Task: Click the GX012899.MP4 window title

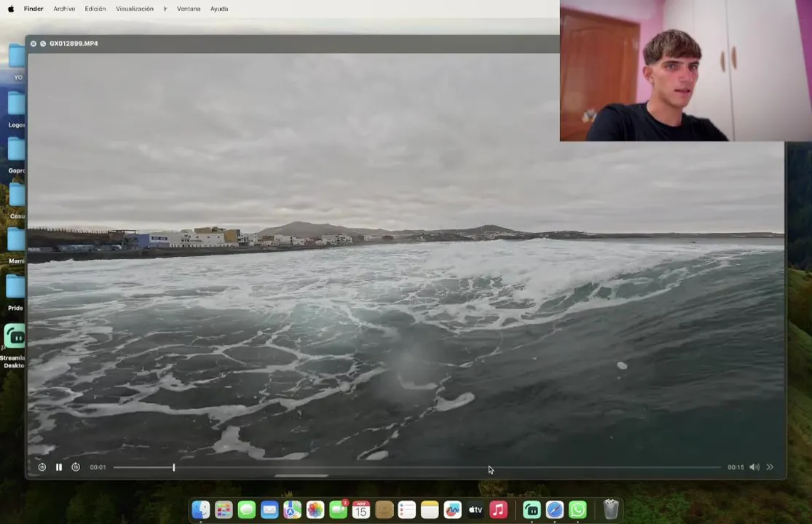Action: pos(74,44)
